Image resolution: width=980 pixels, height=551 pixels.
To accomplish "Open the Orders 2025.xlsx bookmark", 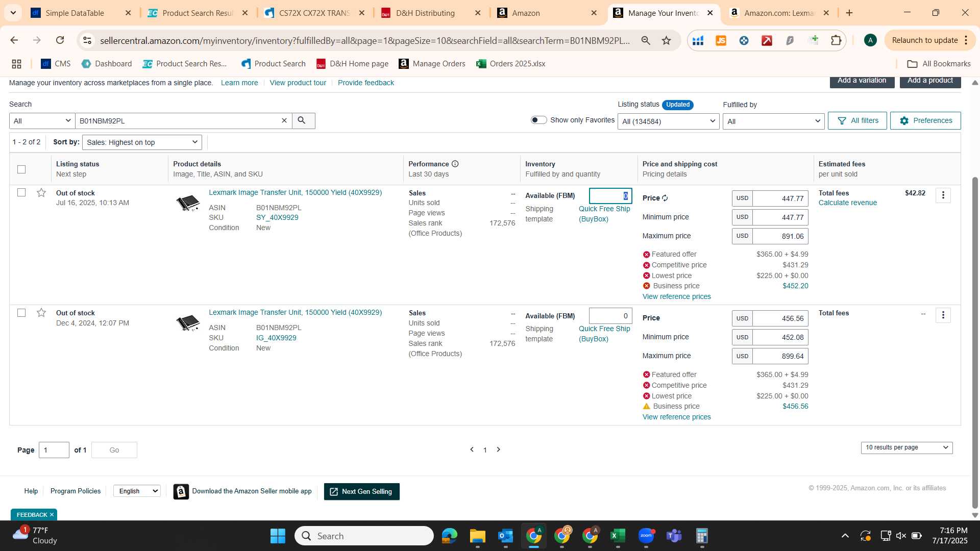I will [x=510, y=64].
